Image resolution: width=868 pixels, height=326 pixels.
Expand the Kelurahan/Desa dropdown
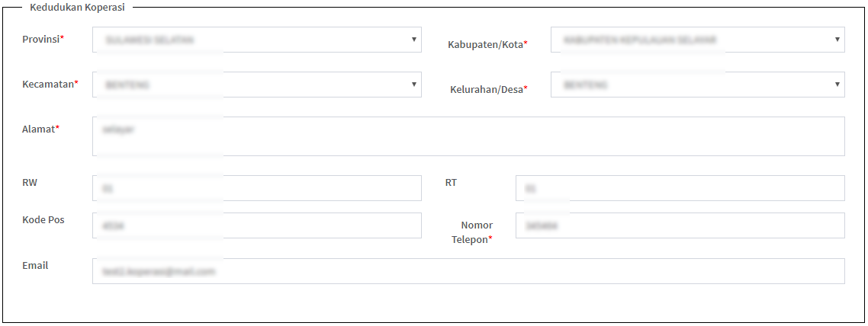tap(697, 85)
